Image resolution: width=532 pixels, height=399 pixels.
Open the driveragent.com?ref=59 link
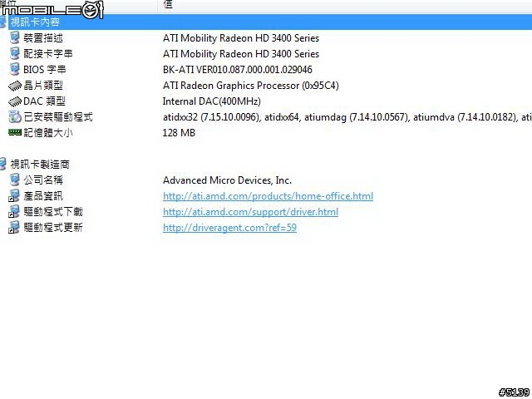(x=229, y=228)
